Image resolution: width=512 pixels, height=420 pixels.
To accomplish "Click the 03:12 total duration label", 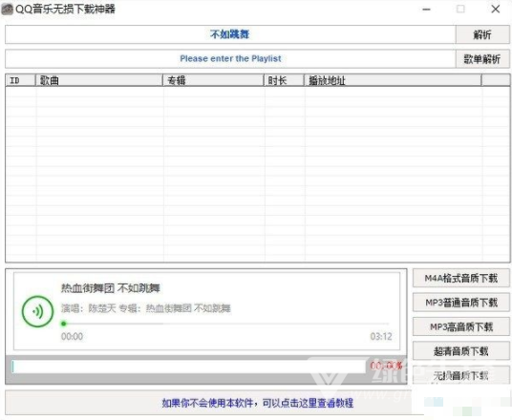I will click(x=381, y=336).
